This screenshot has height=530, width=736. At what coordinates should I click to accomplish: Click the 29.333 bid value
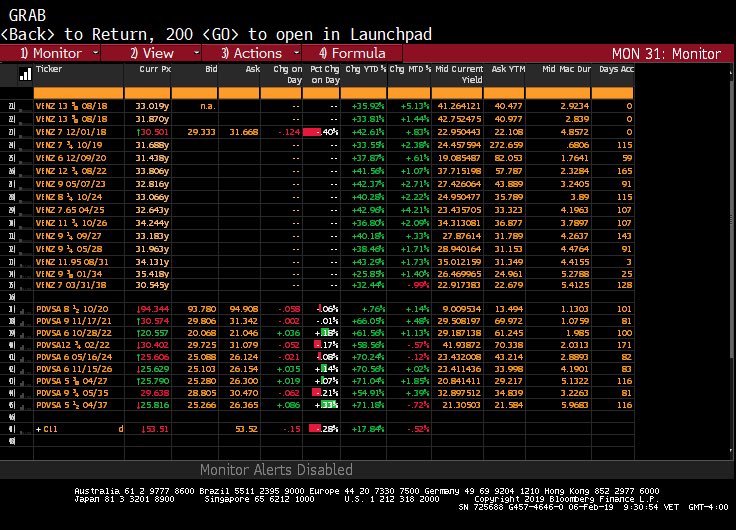pyautogui.click(x=201, y=132)
